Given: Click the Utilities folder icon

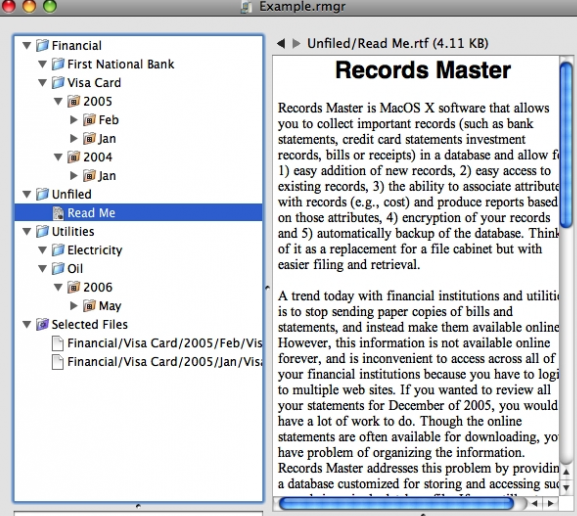Looking at the screenshot, I should [x=42, y=231].
